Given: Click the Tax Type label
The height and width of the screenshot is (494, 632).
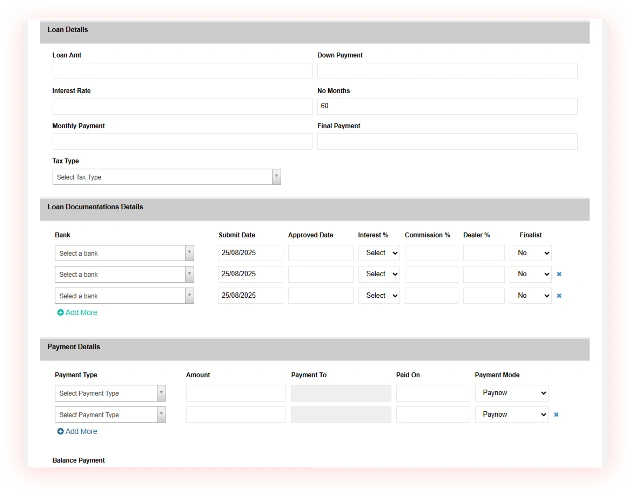Looking at the screenshot, I should tap(66, 161).
